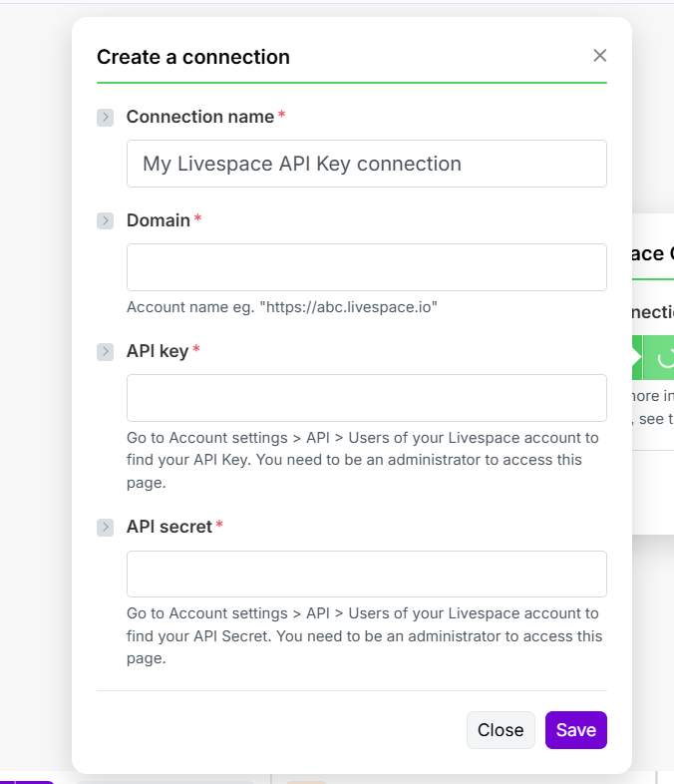The height and width of the screenshot is (784, 674).
Task: Expand the chevron next to Domain
Action: click(105, 220)
